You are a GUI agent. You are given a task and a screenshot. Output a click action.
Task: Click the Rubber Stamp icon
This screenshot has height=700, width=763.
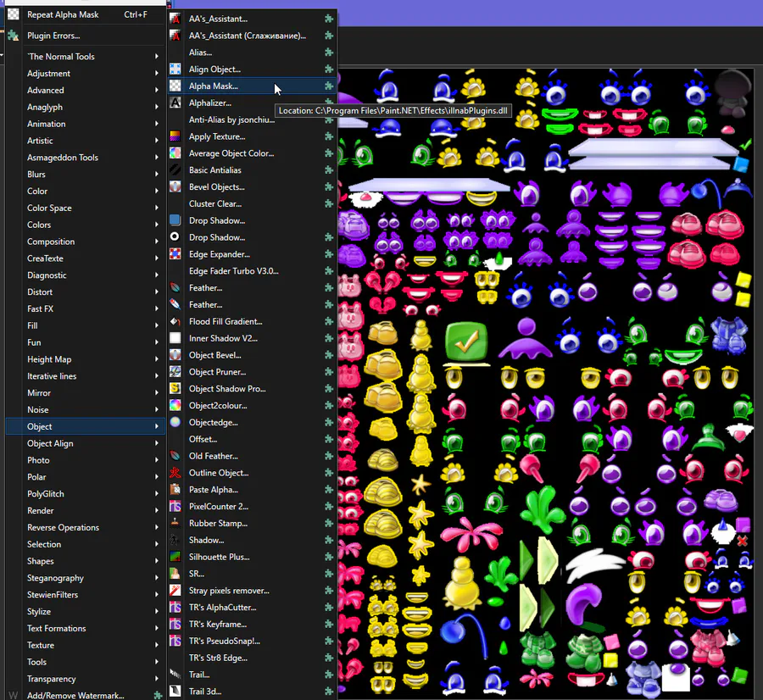[175, 523]
